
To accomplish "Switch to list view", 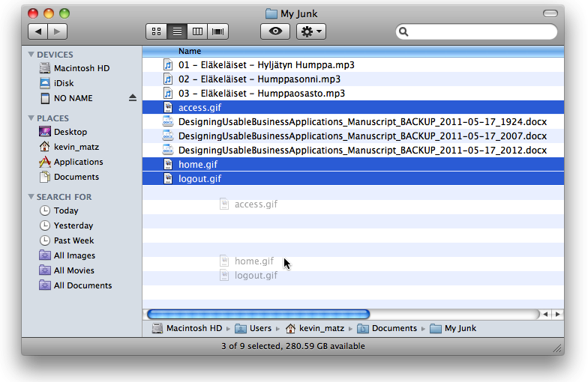I will point(177,31).
